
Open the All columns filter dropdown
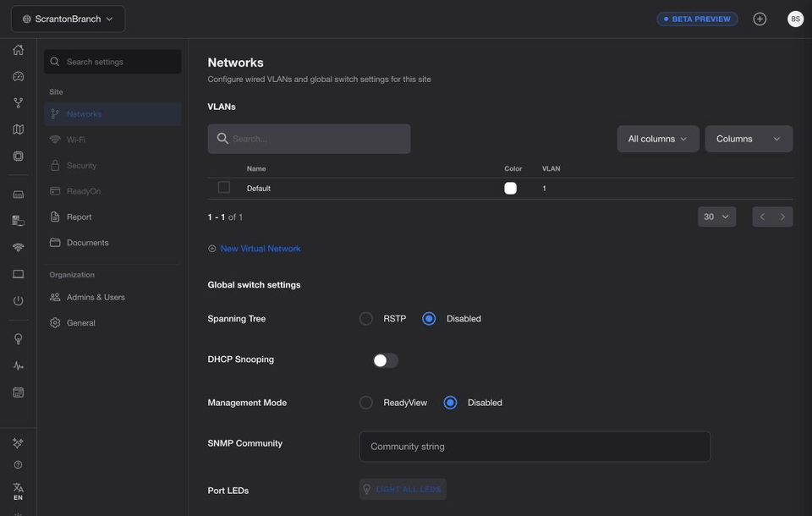click(x=658, y=139)
